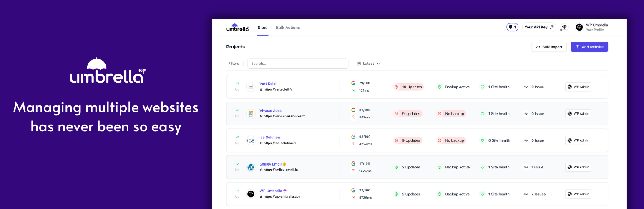Open the https://vertsoleil.fr link
The width and height of the screenshot is (644, 209).
point(277,89)
